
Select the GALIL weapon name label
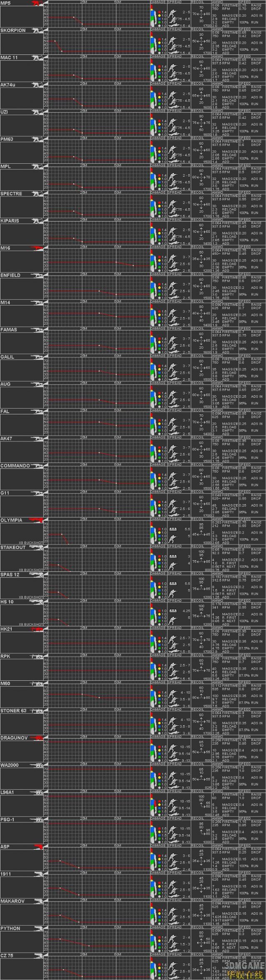tap(7, 357)
